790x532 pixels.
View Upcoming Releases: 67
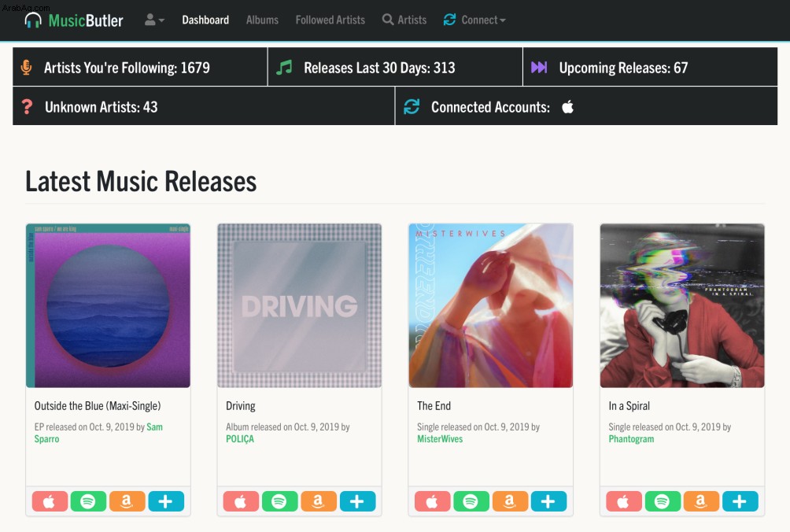click(651, 67)
